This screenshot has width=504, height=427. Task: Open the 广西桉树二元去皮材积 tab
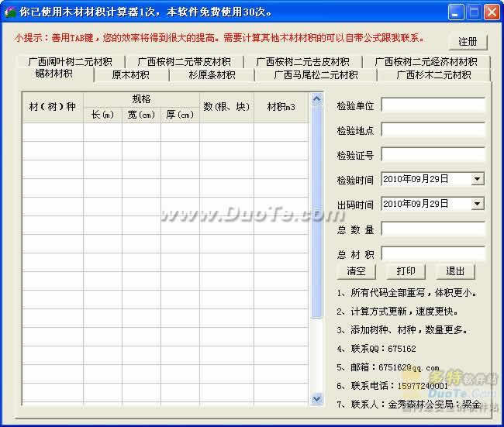[302, 61]
